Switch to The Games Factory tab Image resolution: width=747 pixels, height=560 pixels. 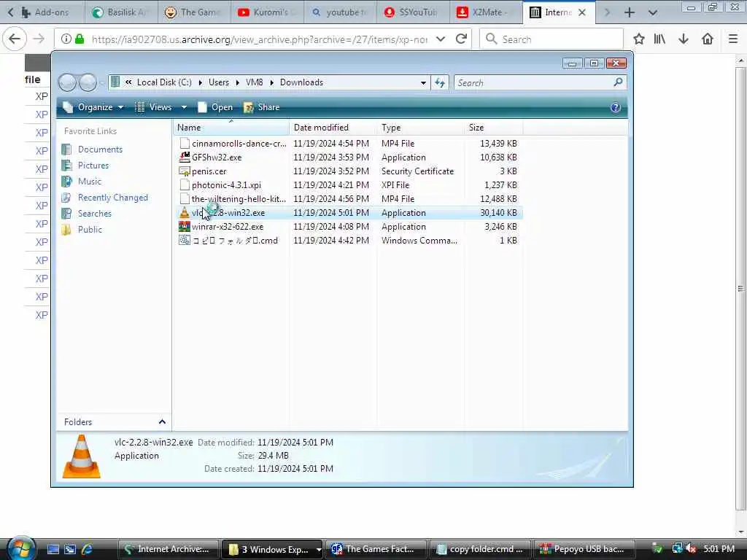coord(194,12)
